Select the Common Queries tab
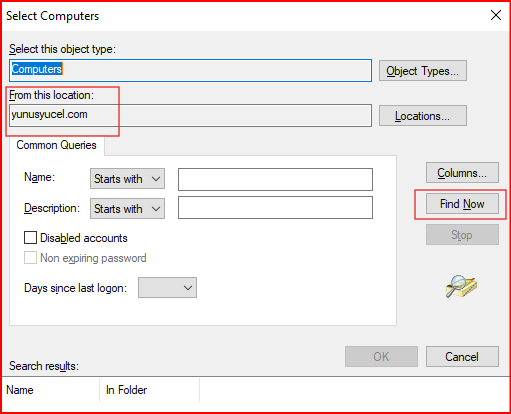 point(56,145)
